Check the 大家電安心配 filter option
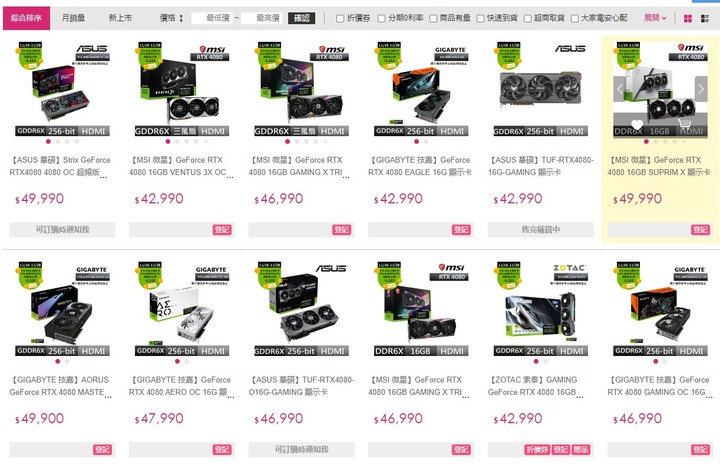 click(574, 18)
